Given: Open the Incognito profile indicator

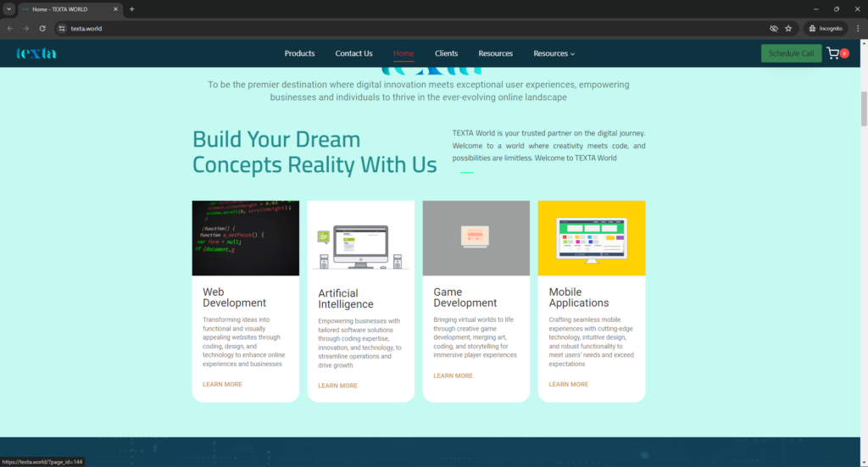Looking at the screenshot, I should pos(826,28).
